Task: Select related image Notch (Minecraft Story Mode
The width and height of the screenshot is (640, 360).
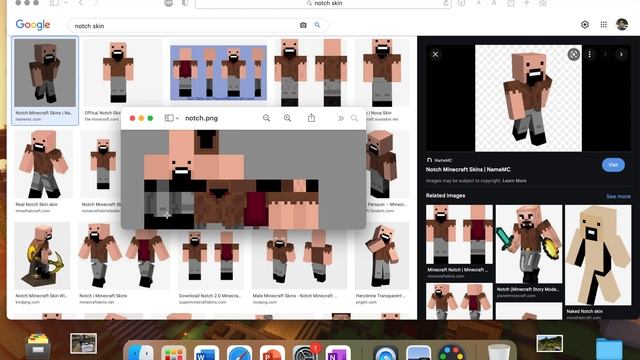Action: point(529,244)
